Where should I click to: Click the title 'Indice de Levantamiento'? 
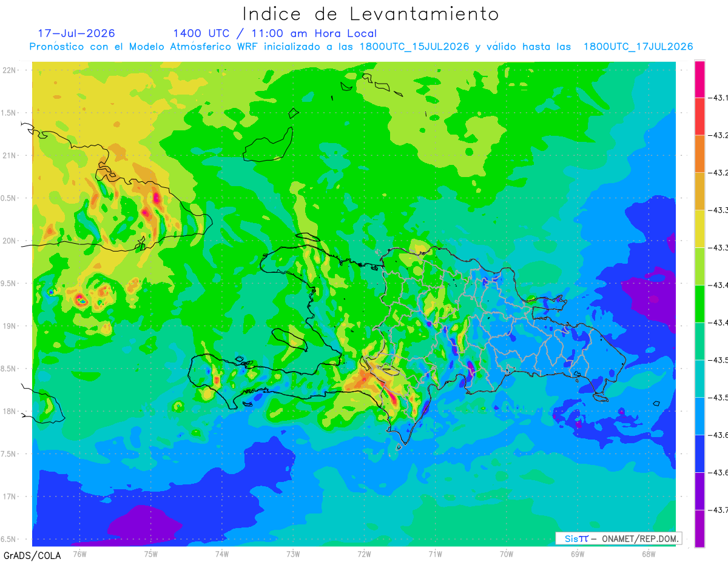pos(371,14)
